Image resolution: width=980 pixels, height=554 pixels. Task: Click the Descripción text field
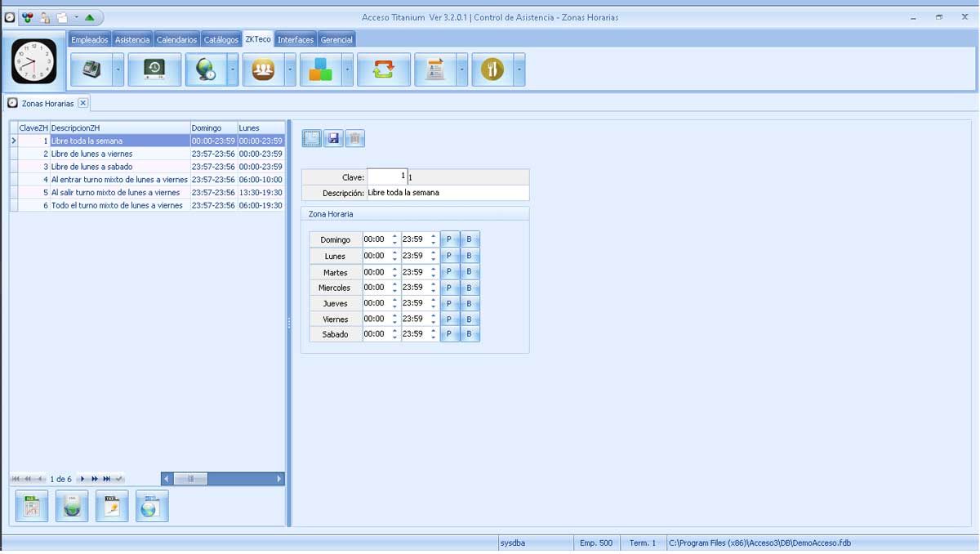[447, 194]
